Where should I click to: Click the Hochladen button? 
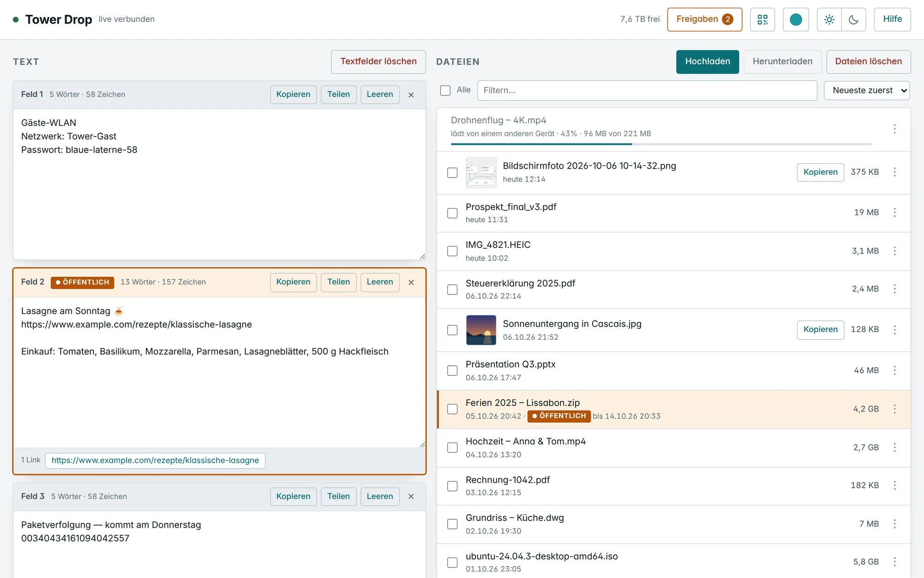click(707, 61)
